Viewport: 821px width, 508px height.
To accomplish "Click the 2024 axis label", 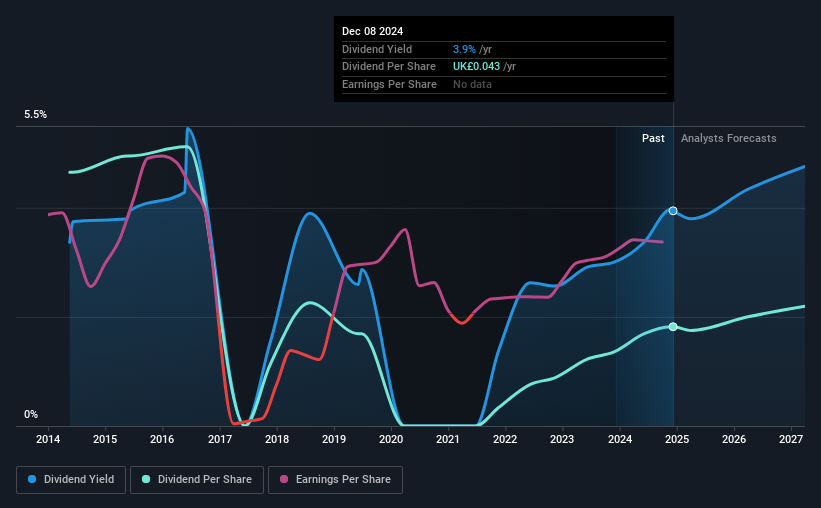I will click(x=620, y=439).
